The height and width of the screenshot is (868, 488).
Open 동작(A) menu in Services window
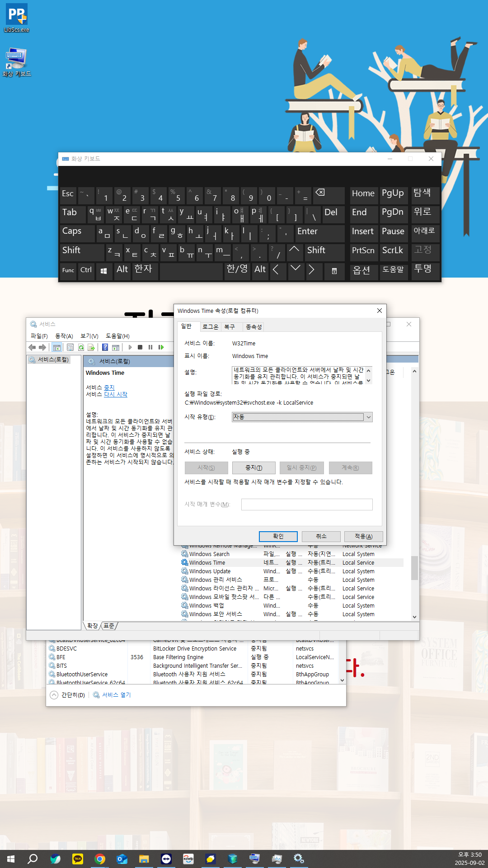tap(64, 336)
